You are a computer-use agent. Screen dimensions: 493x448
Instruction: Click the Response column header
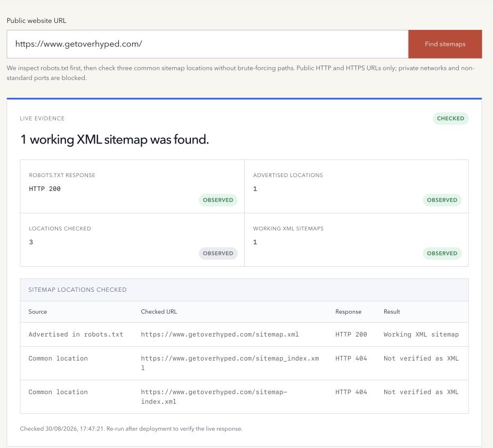(349, 312)
